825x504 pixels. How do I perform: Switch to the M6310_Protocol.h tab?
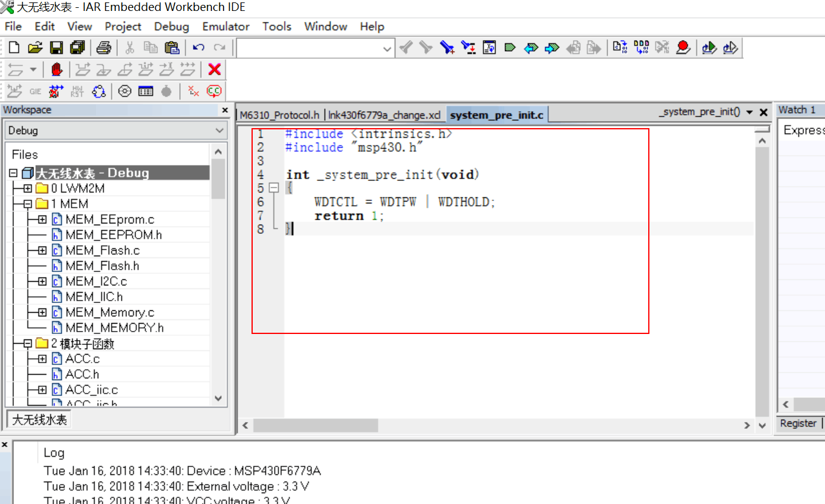tap(279, 115)
